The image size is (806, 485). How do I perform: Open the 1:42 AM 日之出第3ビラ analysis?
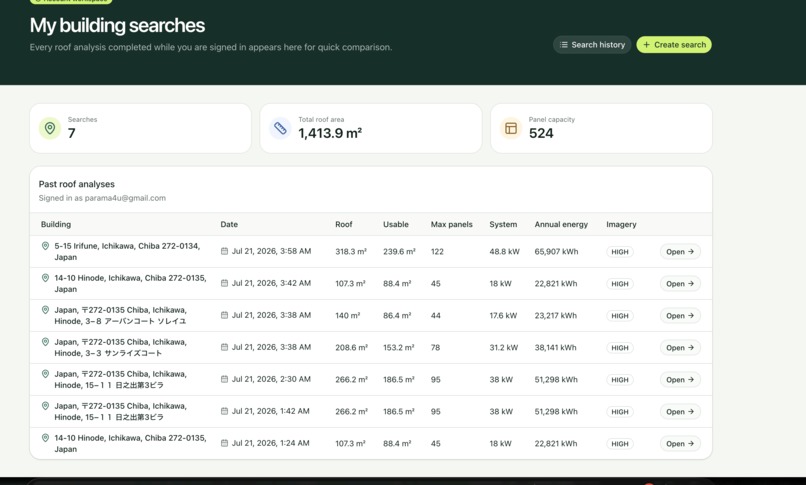pyautogui.click(x=680, y=412)
